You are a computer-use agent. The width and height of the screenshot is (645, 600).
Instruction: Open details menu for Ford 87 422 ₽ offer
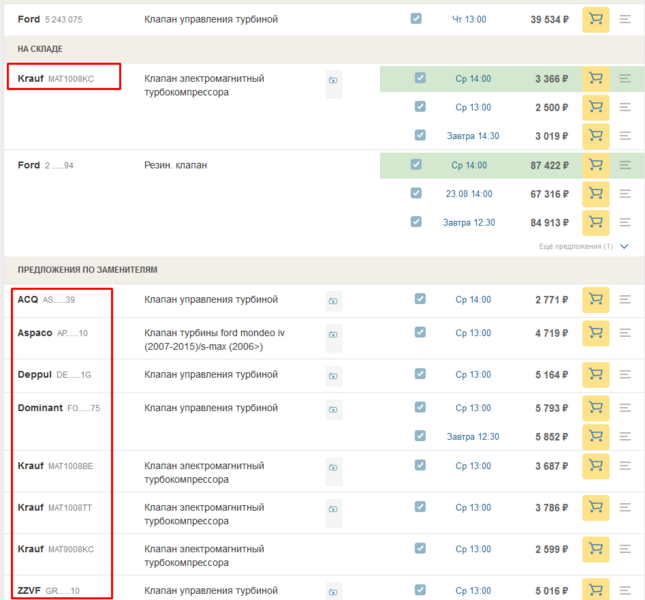pos(625,165)
